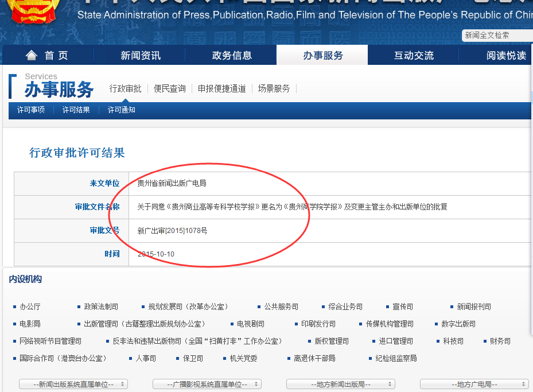
Task: Expand the 广播影视系统直属单位 dropdown
Action: tap(207, 384)
